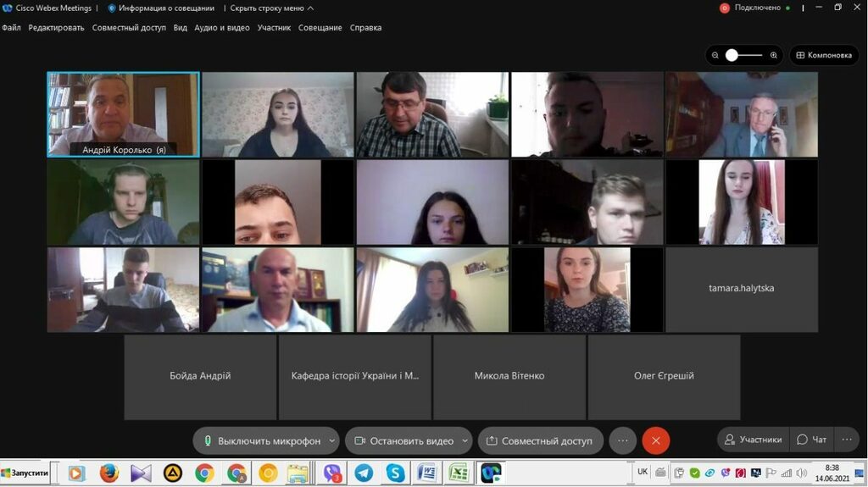The height and width of the screenshot is (487, 868).
Task: Click the Webex taskbar icon
Action: (x=491, y=473)
